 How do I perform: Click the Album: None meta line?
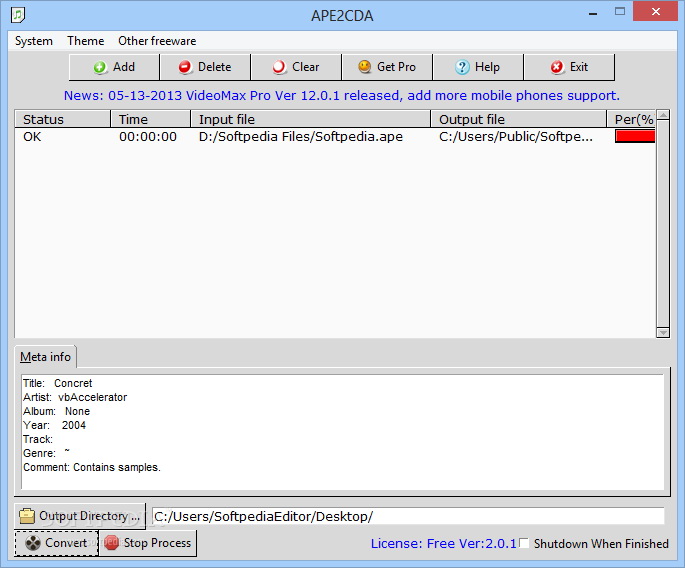click(56, 411)
